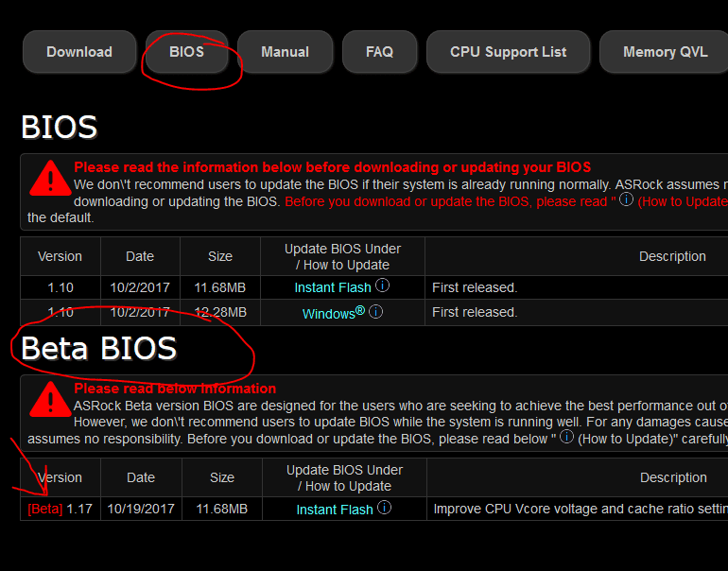Image resolution: width=728 pixels, height=571 pixels.
Task: Switch to the BIOS tab
Action: pos(186,52)
